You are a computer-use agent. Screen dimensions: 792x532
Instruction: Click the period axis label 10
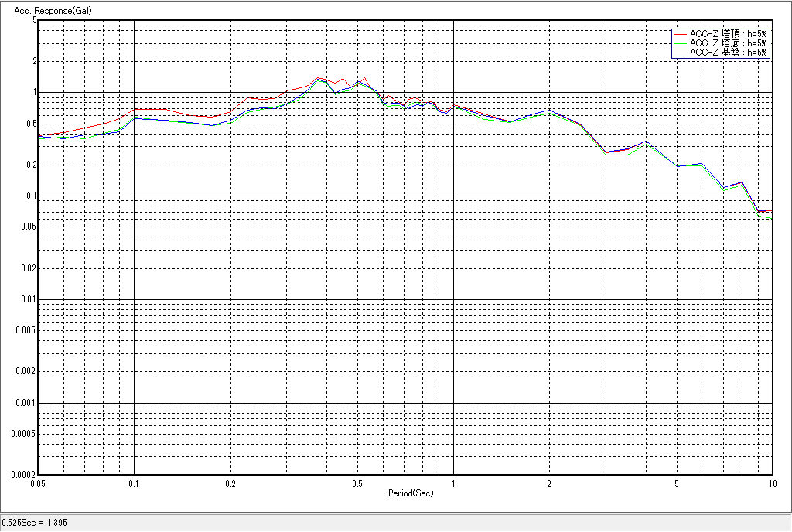coord(771,484)
